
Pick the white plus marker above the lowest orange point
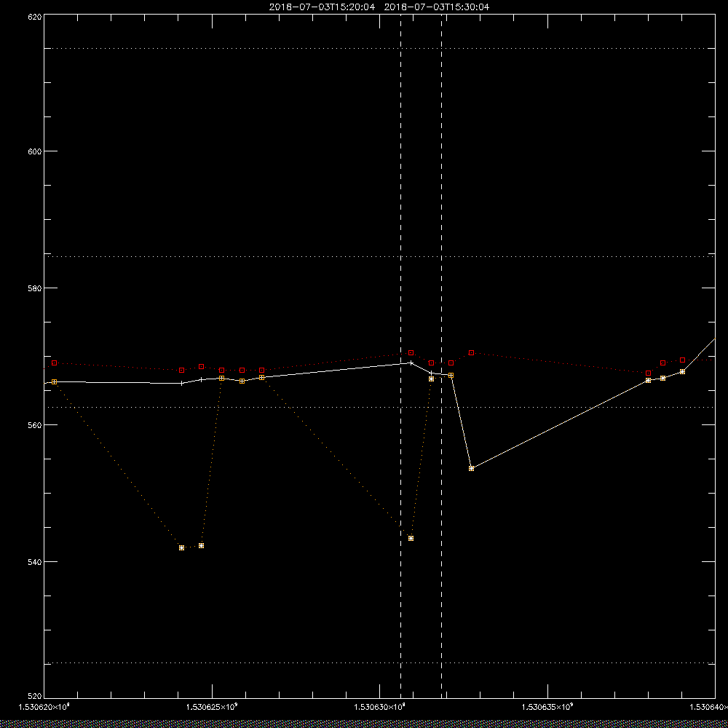coord(181,384)
